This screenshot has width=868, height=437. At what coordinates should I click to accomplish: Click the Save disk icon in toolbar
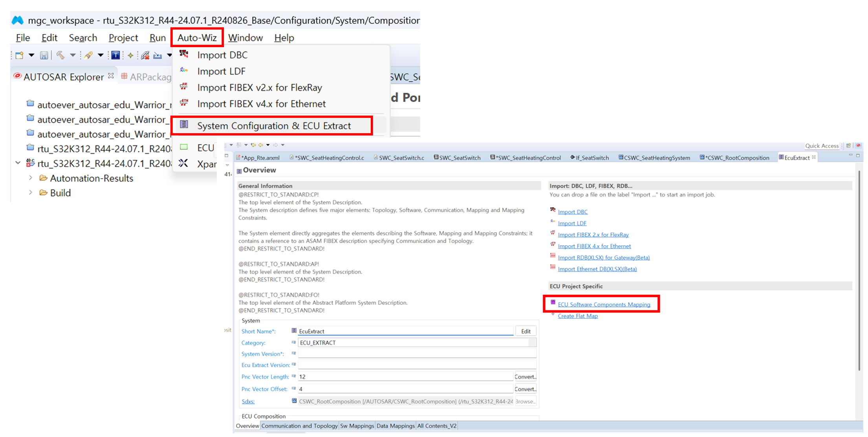(x=44, y=55)
